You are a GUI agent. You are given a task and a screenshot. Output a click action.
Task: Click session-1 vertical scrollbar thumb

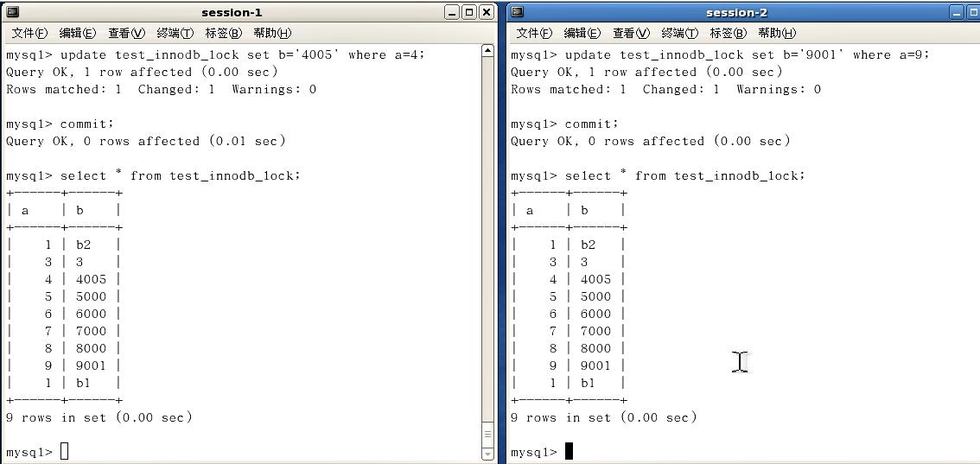[x=488, y=434]
